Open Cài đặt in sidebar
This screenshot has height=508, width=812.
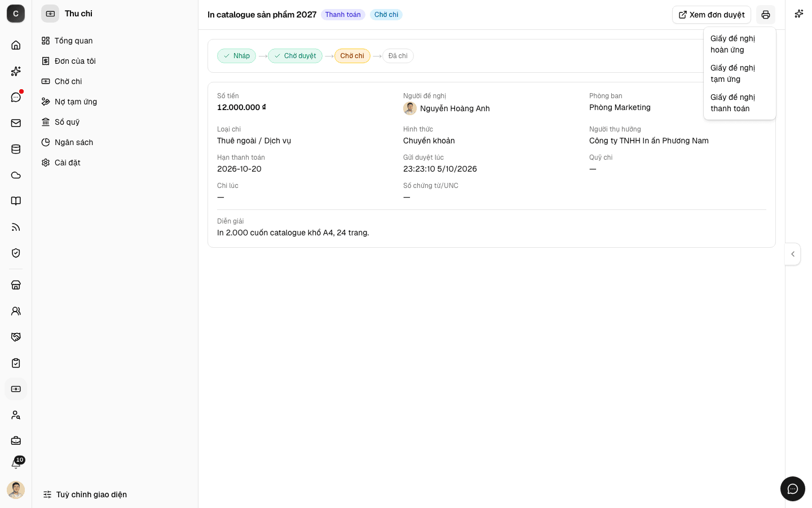click(115, 163)
